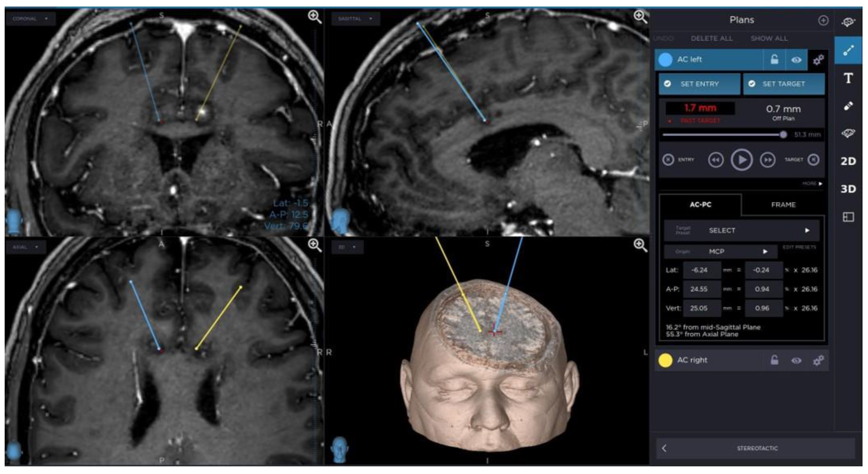Select the eraser/marker tool in sidebar
This screenshot has height=474, width=868.
(x=848, y=106)
